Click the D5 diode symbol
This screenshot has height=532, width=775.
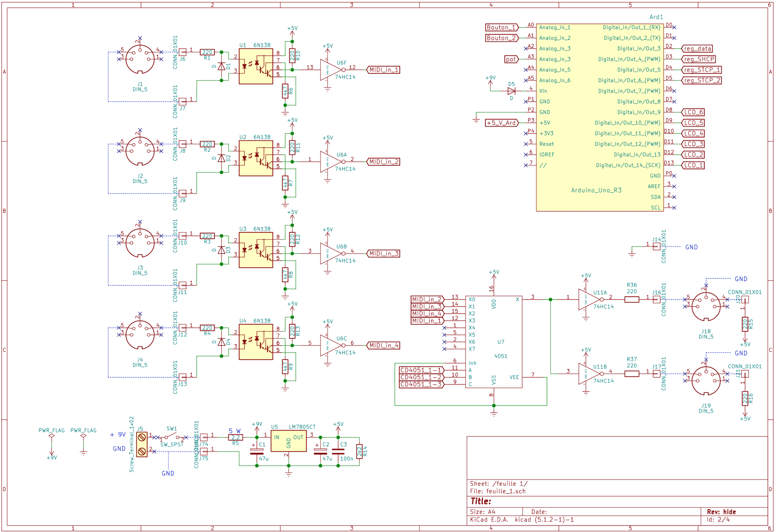click(x=511, y=91)
